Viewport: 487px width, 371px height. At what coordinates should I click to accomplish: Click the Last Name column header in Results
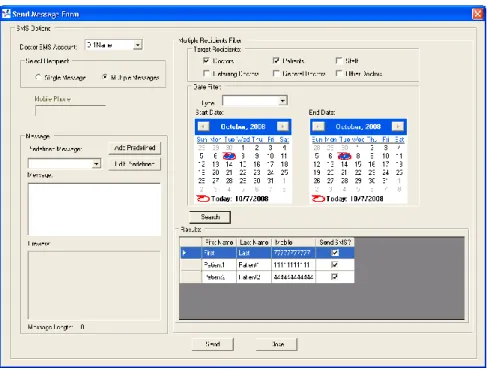[x=254, y=242]
